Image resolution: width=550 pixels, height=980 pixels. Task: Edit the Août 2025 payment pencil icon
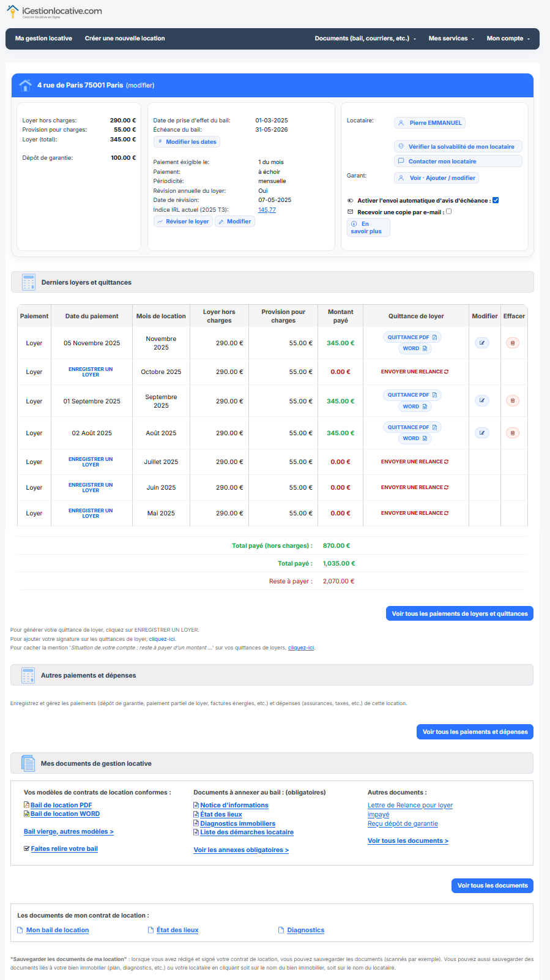coord(482,433)
